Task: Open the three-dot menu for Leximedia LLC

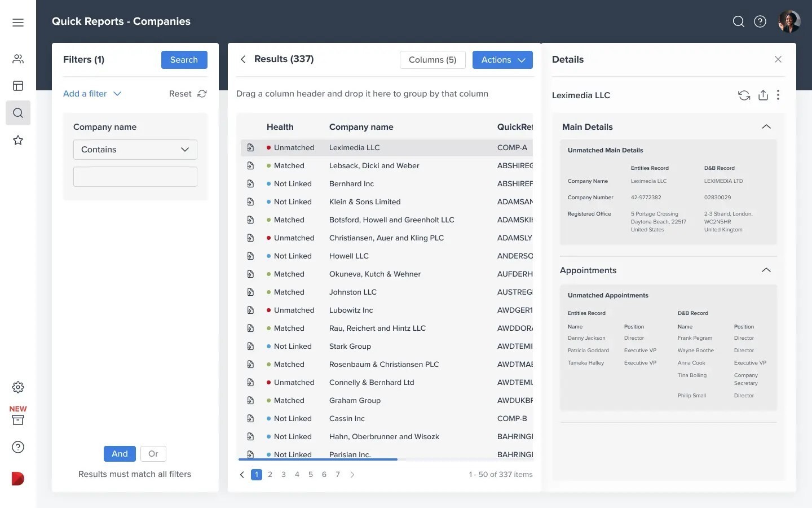Action: click(x=778, y=95)
